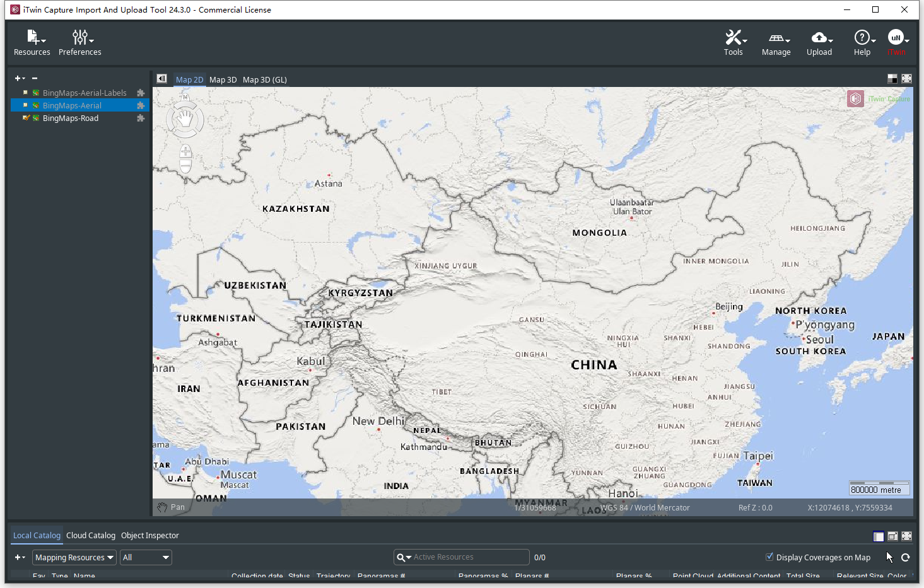Switch catalog panel to docked layout
Image resolution: width=924 pixels, height=588 pixels.
point(878,536)
